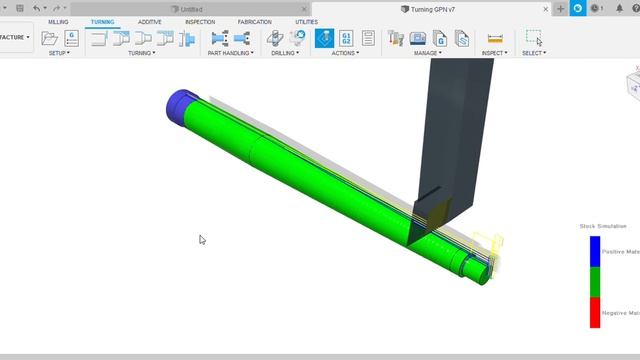Viewport: 640px width, 360px height.
Task: Open the notifications bell
Action: pyautogui.click(x=620, y=8)
